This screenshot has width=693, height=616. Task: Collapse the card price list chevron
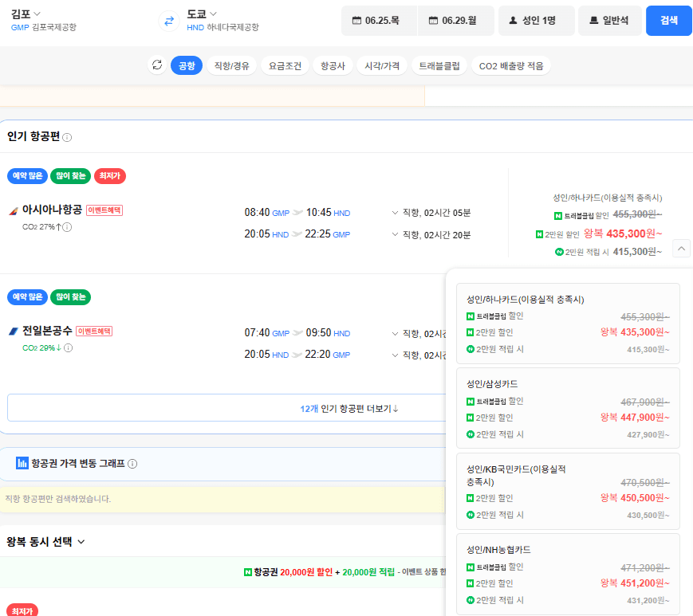coord(682,249)
